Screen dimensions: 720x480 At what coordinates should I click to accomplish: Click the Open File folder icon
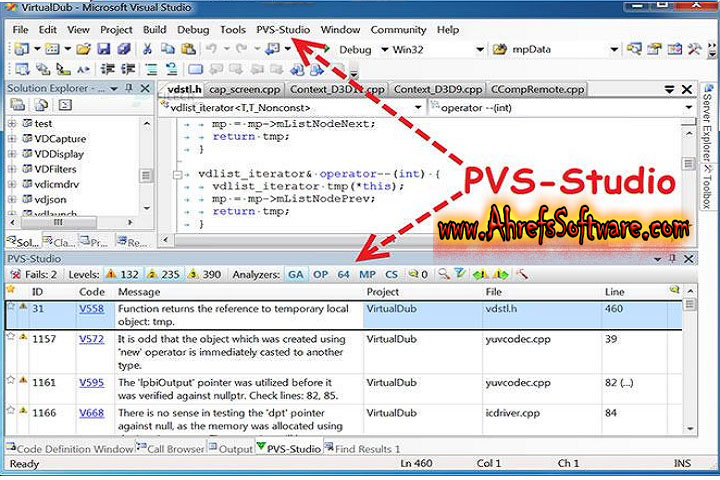click(x=83, y=49)
